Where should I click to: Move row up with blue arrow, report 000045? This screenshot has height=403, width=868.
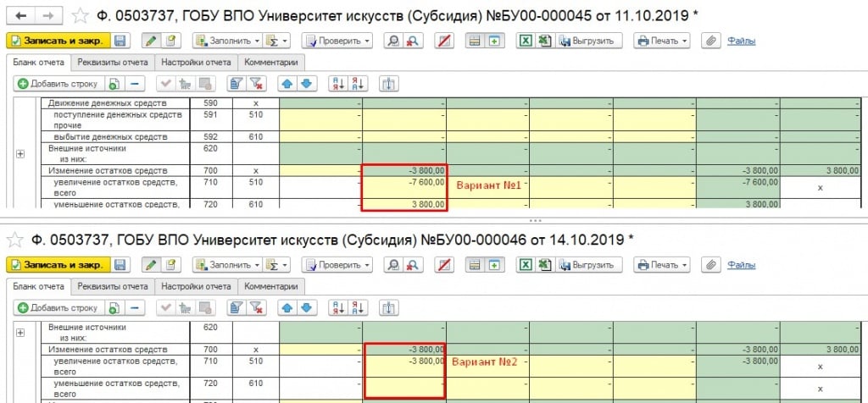pos(287,84)
